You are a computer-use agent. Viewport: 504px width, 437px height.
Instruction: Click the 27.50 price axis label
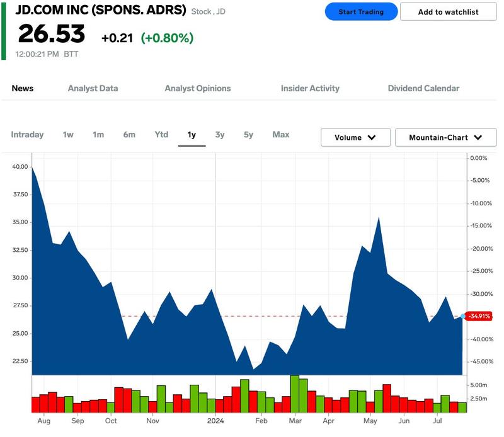[20, 305]
